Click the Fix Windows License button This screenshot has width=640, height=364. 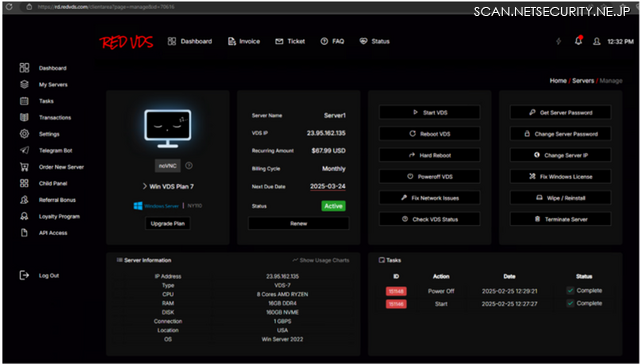560,177
